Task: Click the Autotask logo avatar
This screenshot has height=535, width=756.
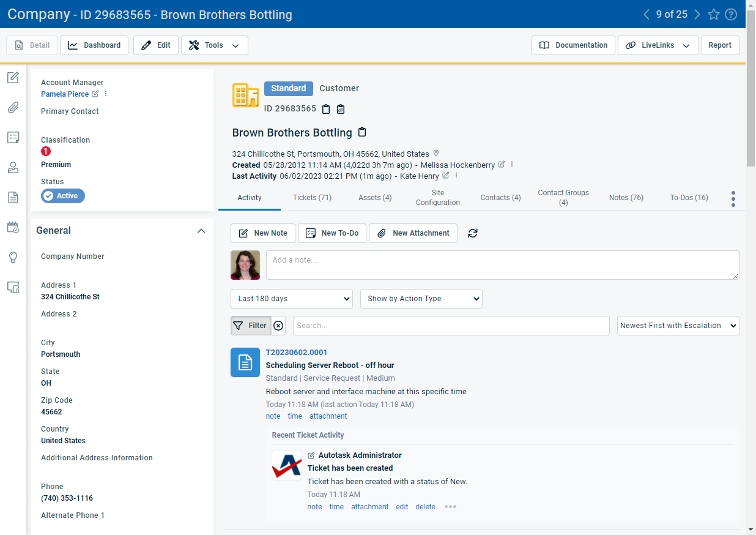Action: point(287,465)
